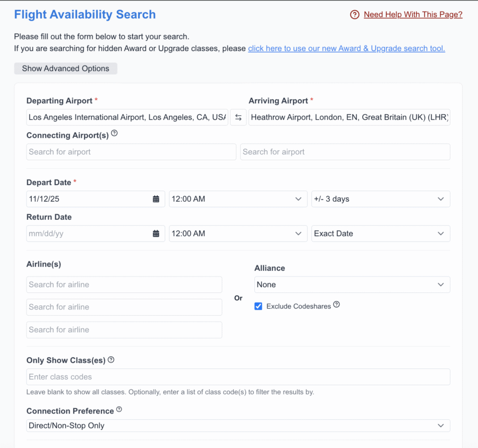Screen dimensions: 478x448
Task: Open the '+/- 3 days' flexibility dropdown
Action: click(380, 199)
